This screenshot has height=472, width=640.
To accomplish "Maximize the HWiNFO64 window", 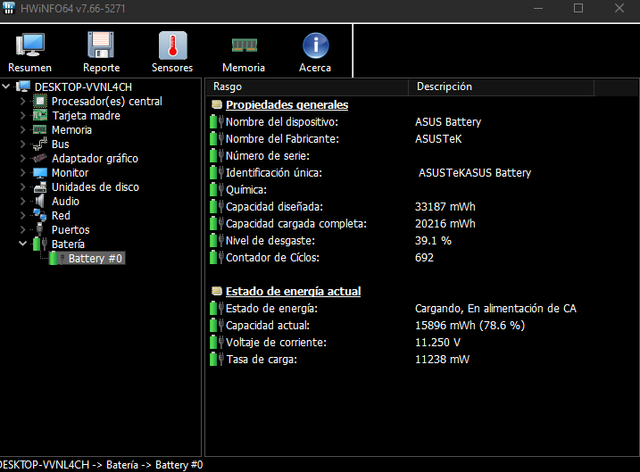I will click(x=578, y=8).
